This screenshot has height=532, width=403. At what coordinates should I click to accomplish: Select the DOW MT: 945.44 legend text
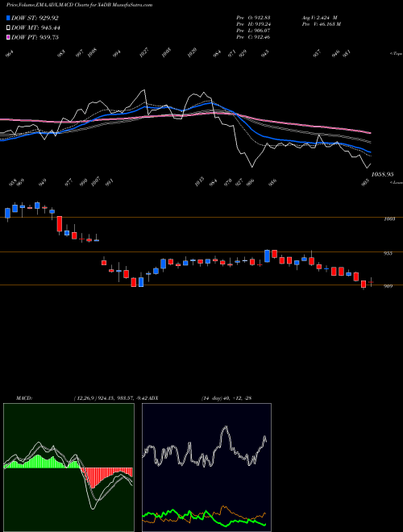[36, 28]
